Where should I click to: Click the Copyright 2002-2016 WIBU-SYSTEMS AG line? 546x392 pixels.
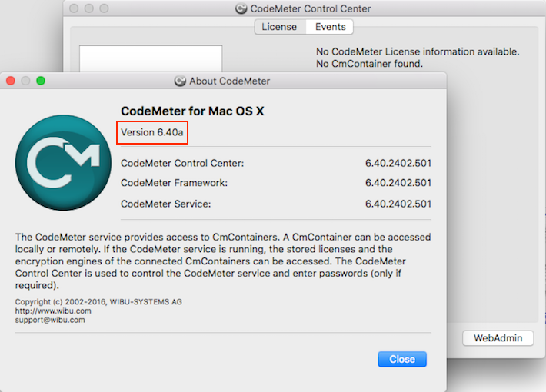[x=98, y=302]
